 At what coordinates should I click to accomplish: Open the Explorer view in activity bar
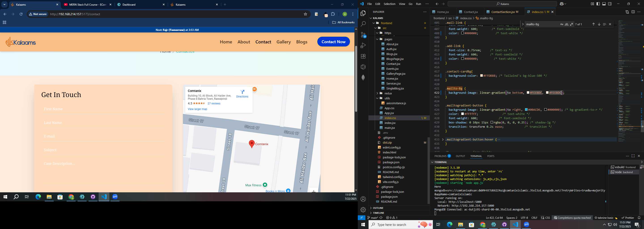363,13
